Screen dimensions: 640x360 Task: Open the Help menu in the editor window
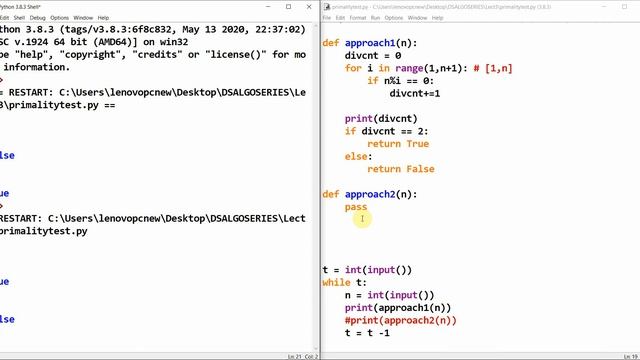point(438,18)
